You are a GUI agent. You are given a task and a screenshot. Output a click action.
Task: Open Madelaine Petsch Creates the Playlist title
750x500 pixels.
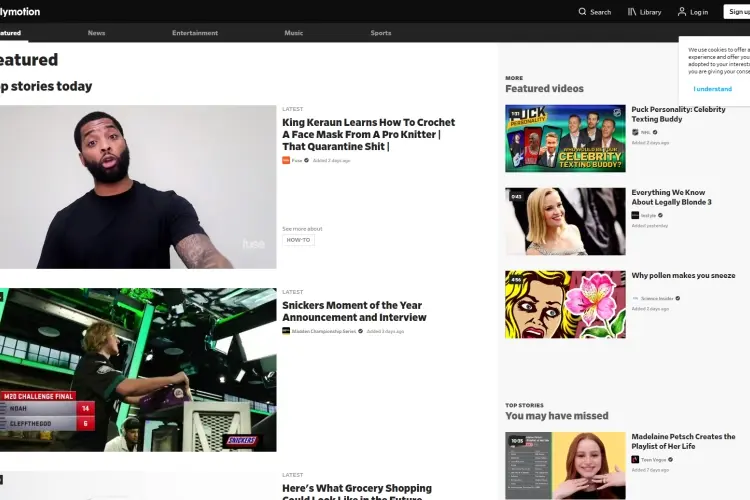pos(683,441)
